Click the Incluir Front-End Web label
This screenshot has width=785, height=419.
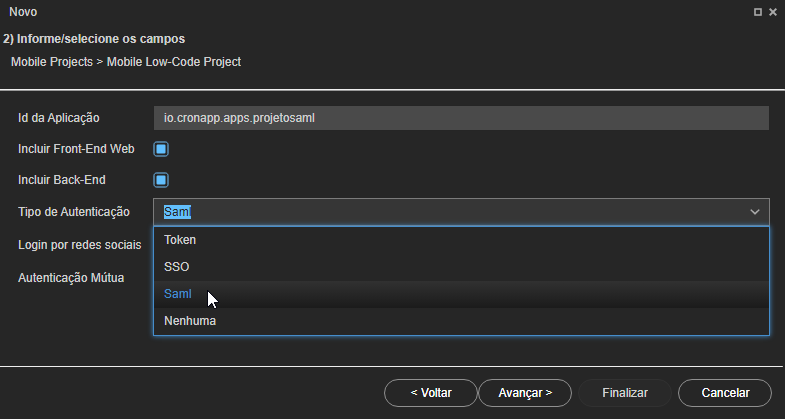click(x=76, y=149)
